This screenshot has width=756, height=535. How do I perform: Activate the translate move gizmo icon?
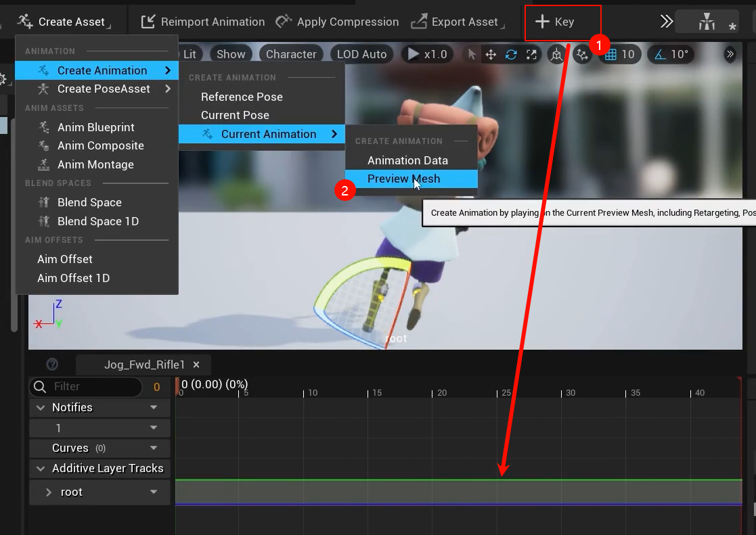click(491, 55)
